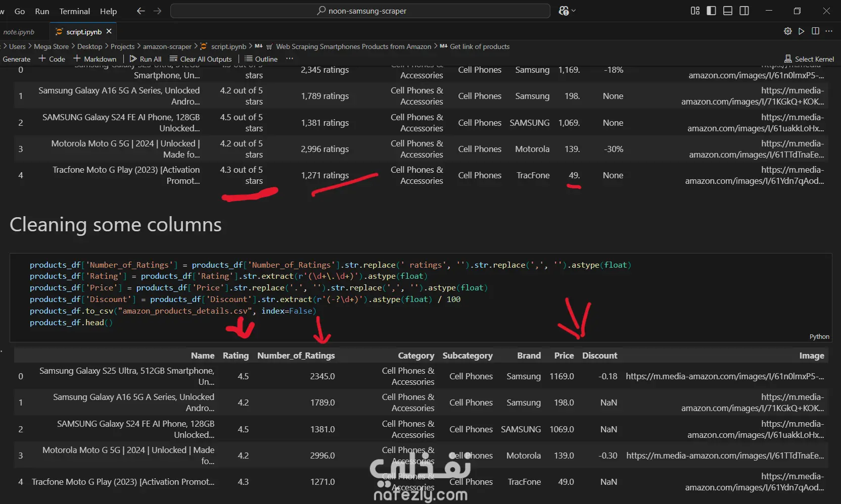Click the Price column header

coord(564,356)
